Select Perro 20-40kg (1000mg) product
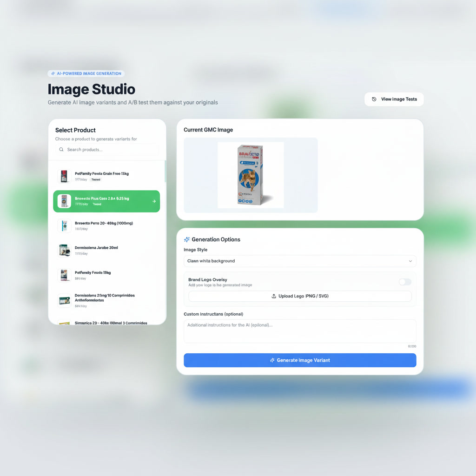This screenshot has height=476, width=476. [106, 226]
